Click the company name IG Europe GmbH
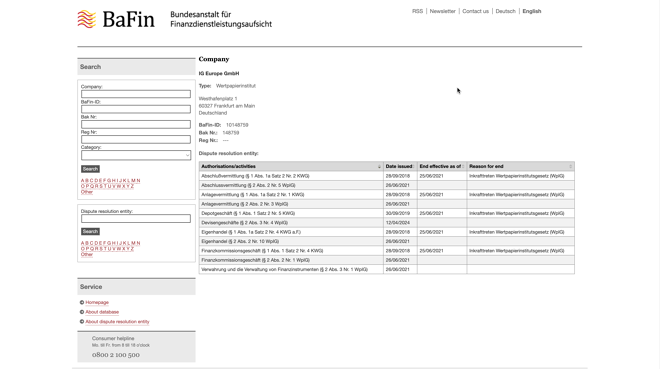660x369 pixels. [219, 74]
